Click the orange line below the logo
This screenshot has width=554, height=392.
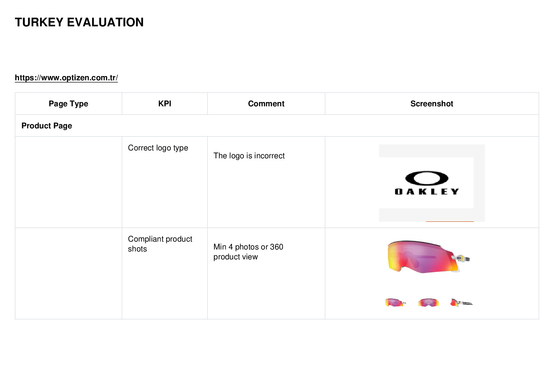point(450,221)
